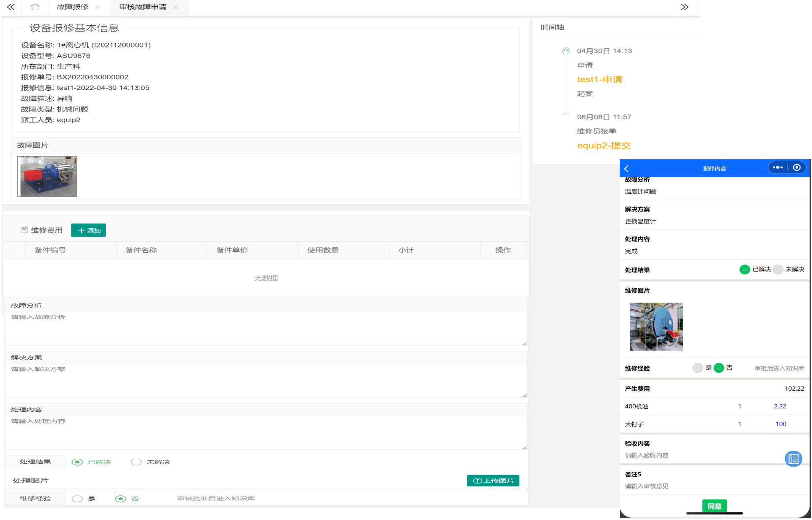Close the 故障报修 tab
The width and height of the screenshot is (812, 520).
pos(97,7)
